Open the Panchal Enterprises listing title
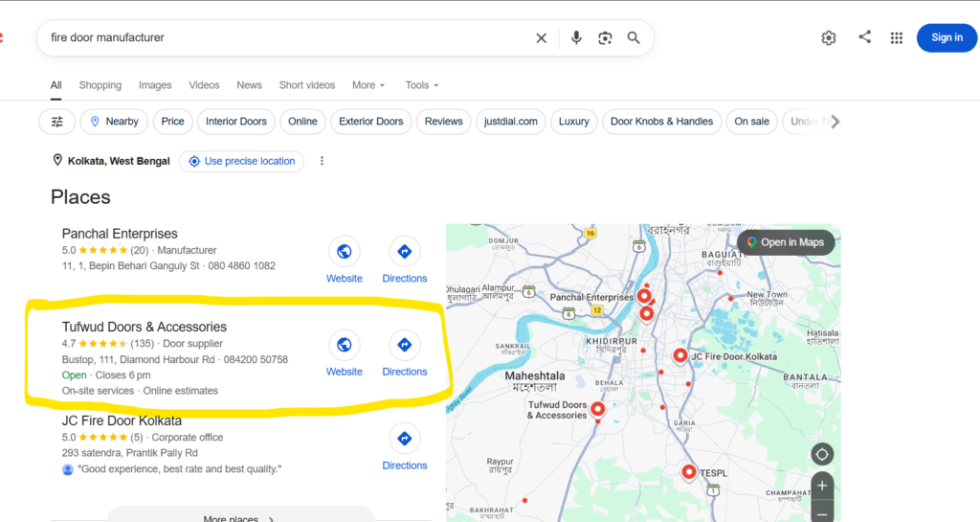The height and width of the screenshot is (522, 980). click(120, 234)
